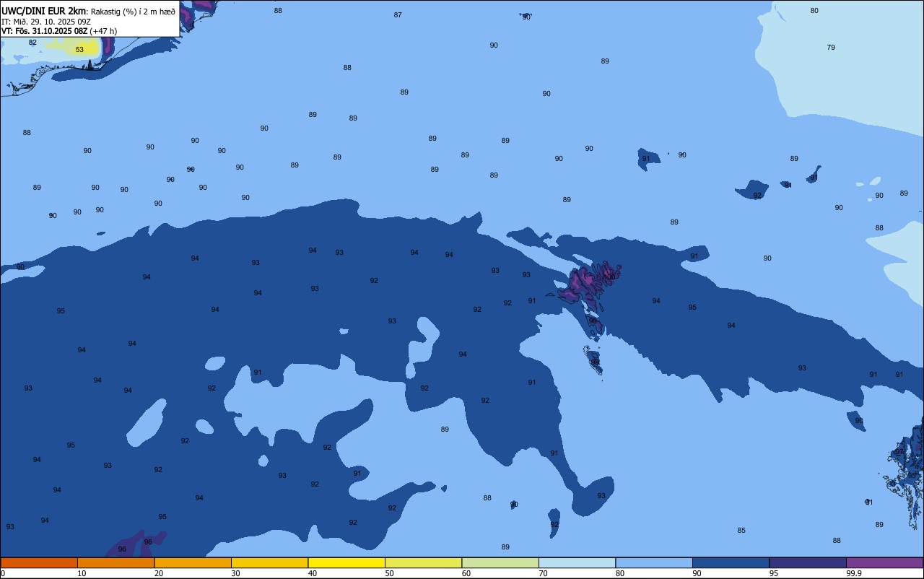This screenshot has height=579, width=924.
Task: Choose the purple 99.9+ legend band
Action: click(x=884, y=562)
